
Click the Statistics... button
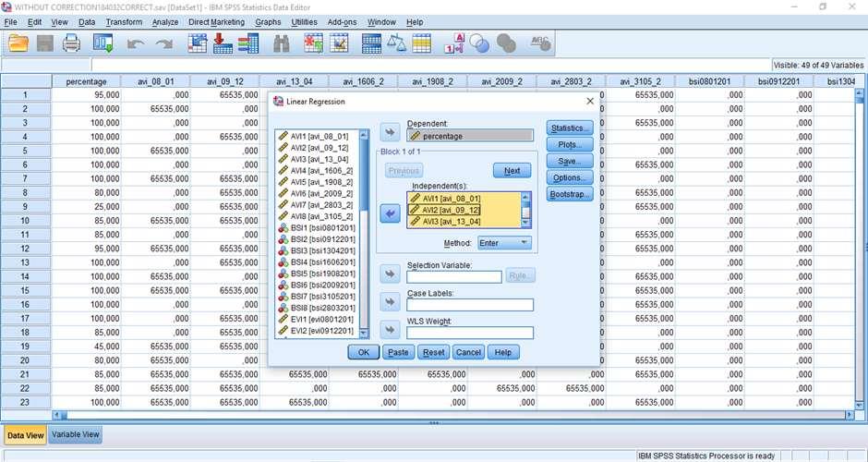(x=569, y=128)
